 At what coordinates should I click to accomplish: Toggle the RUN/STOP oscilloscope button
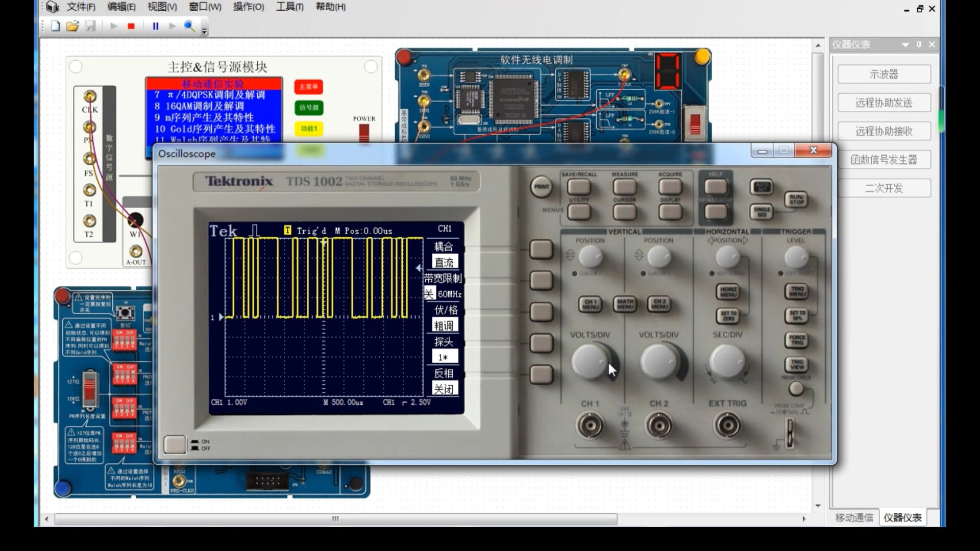[797, 199]
